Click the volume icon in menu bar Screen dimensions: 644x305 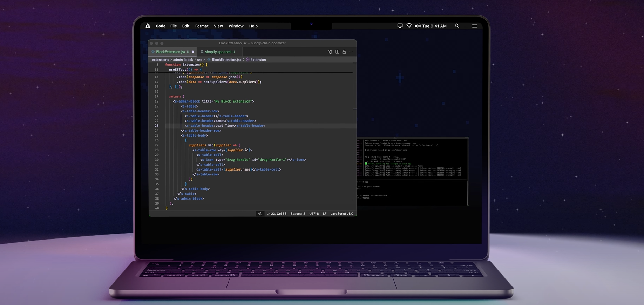pyautogui.click(x=417, y=26)
